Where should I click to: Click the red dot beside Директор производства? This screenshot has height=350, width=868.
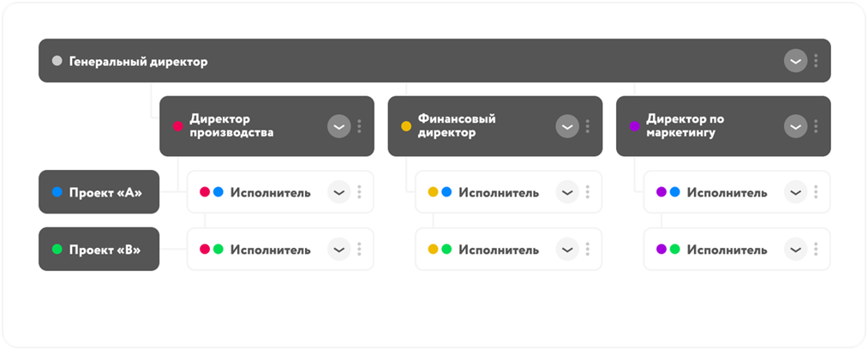[178, 126]
